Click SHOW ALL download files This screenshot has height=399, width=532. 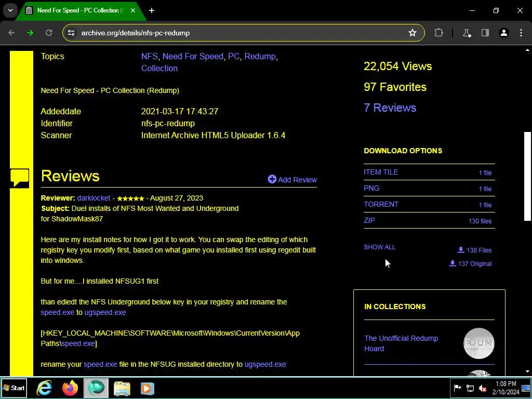tap(379, 247)
